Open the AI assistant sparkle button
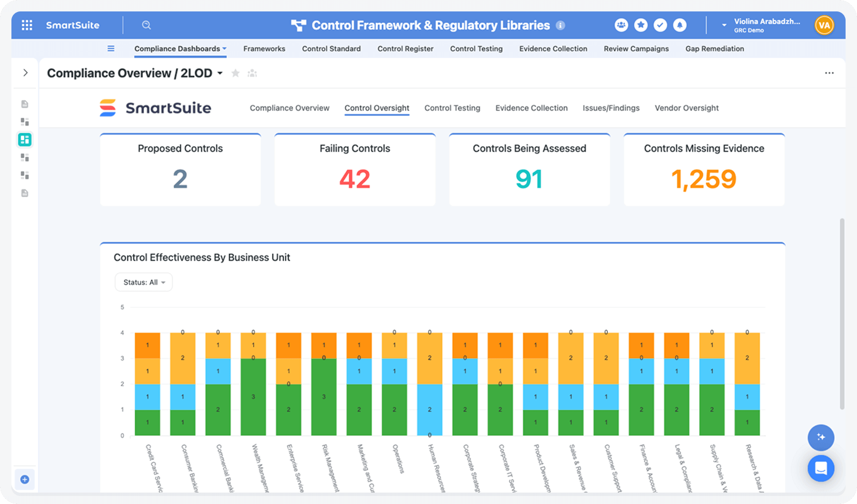857x504 pixels. point(821,437)
